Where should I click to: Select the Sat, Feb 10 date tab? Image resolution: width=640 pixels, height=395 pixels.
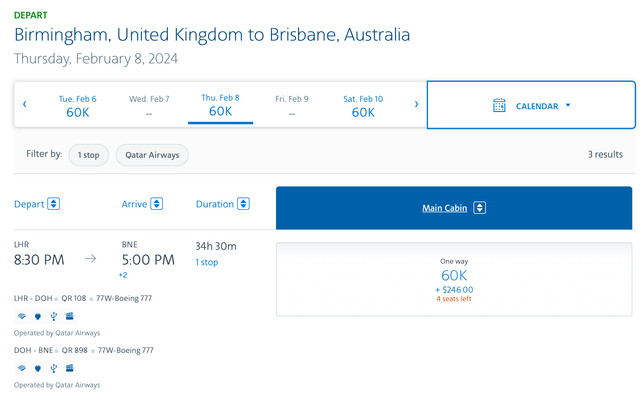point(363,106)
